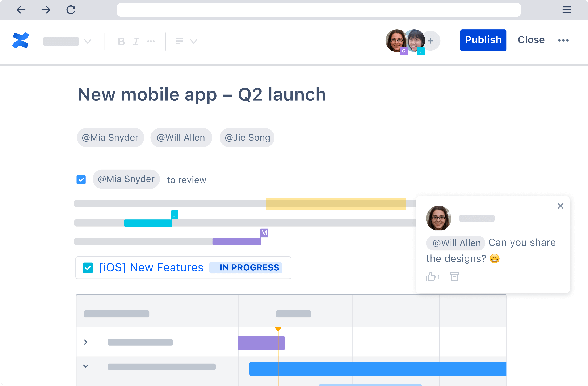Click the text alignment icon
This screenshot has height=386, width=588.
click(x=179, y=41)
